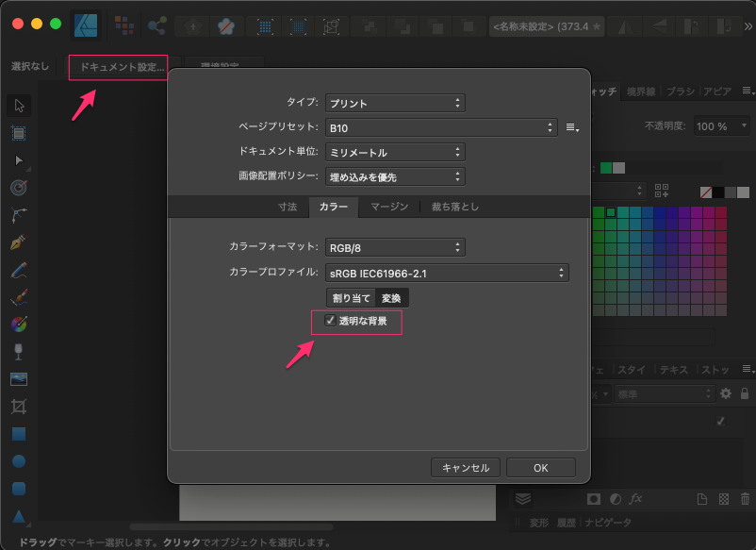The height and width of the screenshot is (550, 756).
Task: Select the 割り当て profile option
Action: click(351, 298)
